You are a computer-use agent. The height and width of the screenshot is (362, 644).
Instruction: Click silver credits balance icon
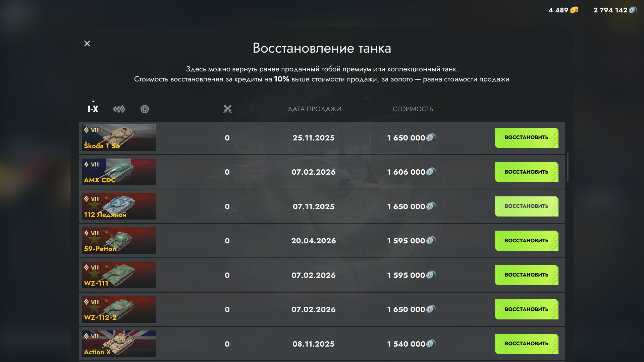(x=633, y=10)
